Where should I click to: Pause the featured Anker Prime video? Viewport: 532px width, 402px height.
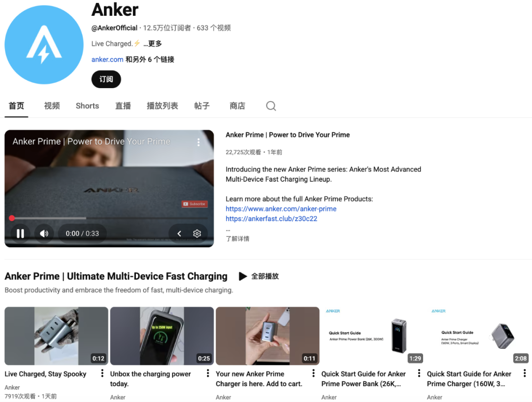click(20, 234)
